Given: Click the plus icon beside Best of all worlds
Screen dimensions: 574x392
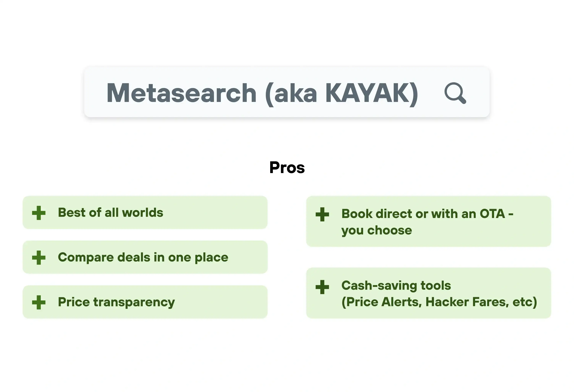Looking at the screenshot, I should [x=39, y=213].
